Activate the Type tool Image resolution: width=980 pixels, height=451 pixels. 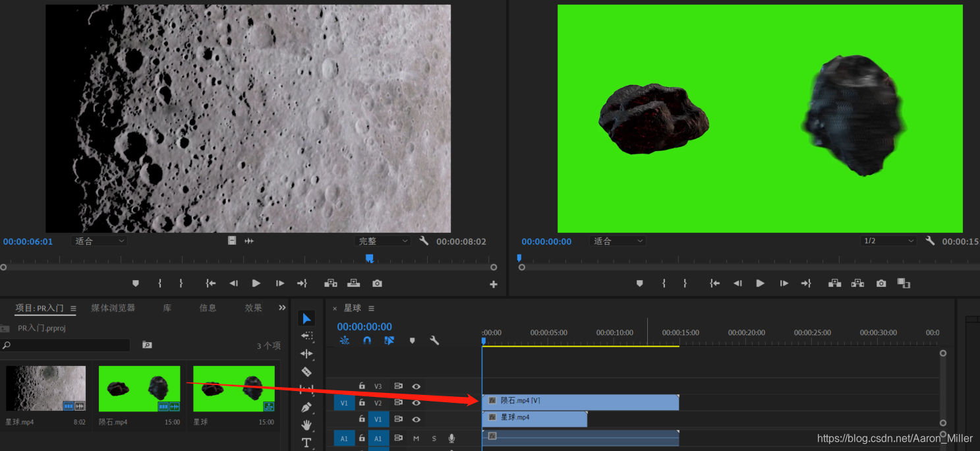click(306, 442)
